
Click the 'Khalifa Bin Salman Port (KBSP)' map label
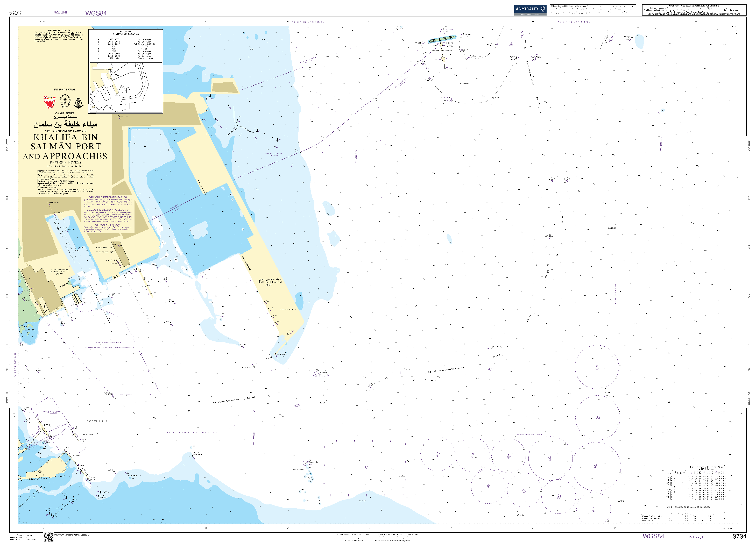click(270, 282)
